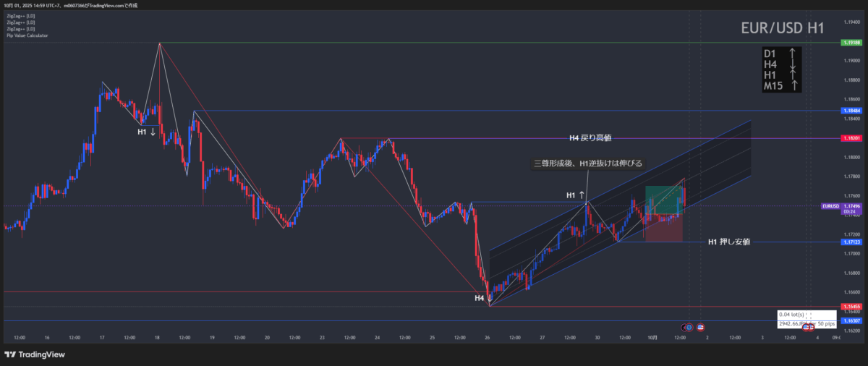Click the blue 1.18484 price label
This screenshot has height=366, width=868.
click(x=851, y=111)
